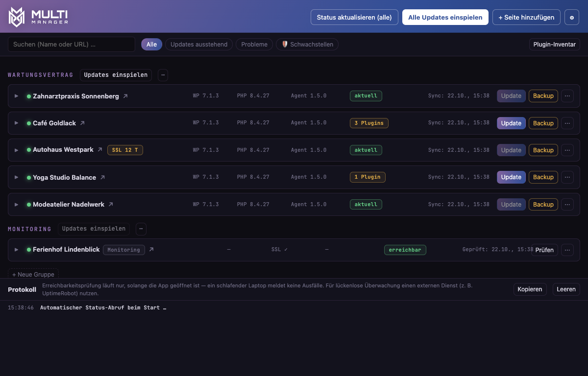Open Yoga Studio Balance external link icon
This screenshot has height=376, width=588.
[102, 178]
